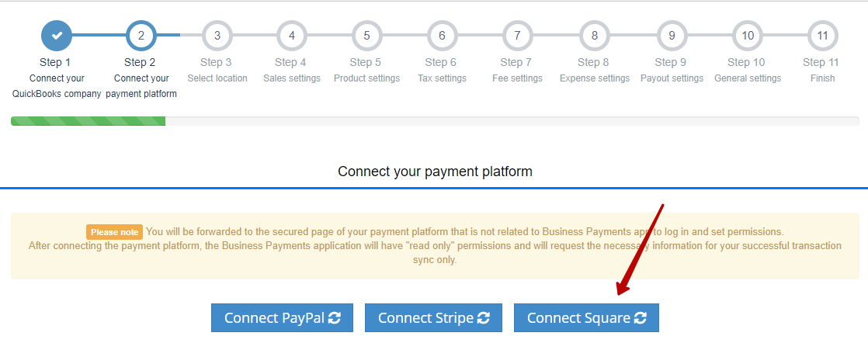Click the 'Connect your payment platform' step label
Viewport: 868px width, 343px height.
coord(141,85)
